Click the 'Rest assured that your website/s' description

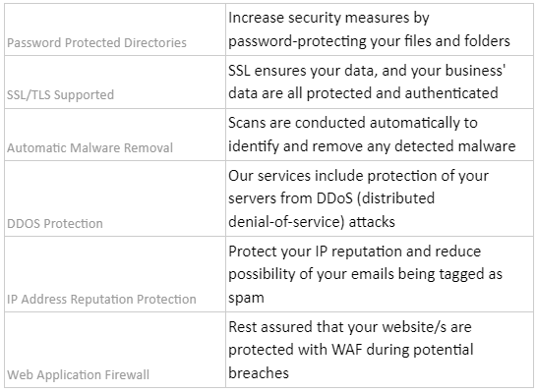[x=351, y=350]
